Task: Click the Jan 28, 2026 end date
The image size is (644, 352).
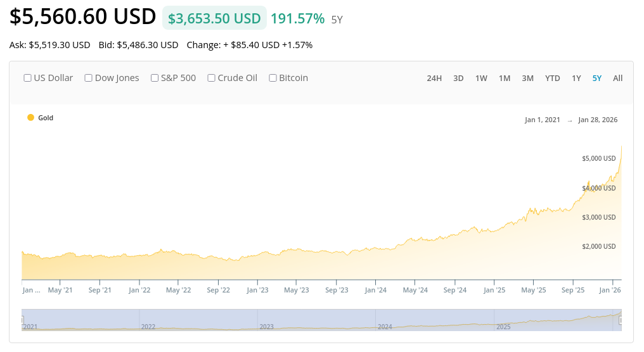Action: (598, 120)
